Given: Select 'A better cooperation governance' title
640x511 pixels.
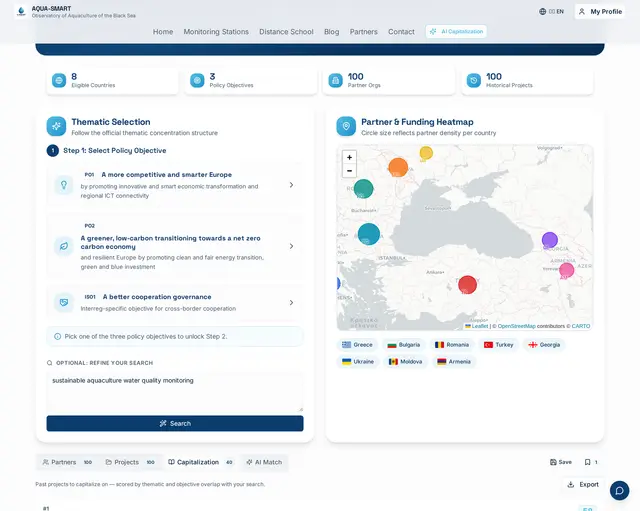Looking at the screenshot, I should 157,297.
